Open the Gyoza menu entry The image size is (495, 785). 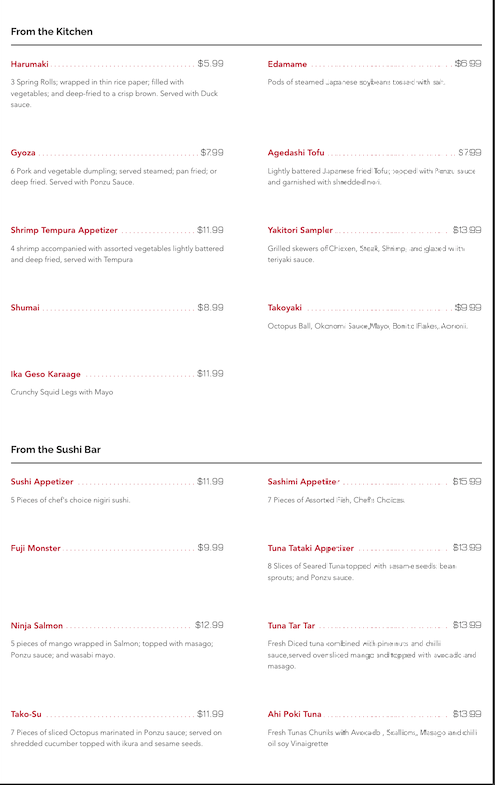coord(23,153)
